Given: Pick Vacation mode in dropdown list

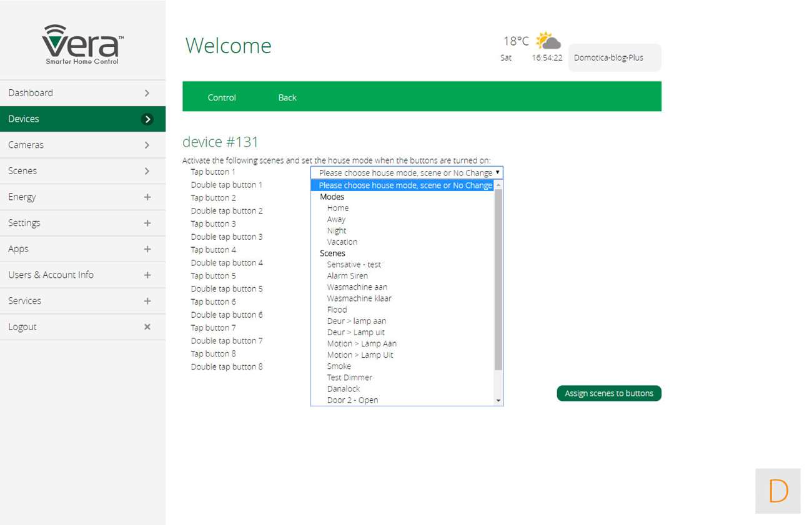Looking at the screenshot, I should 342,242.
